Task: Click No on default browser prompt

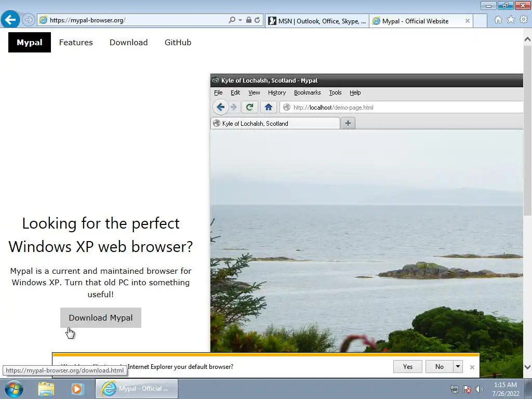Action: pyautogui.click(x=440, y=366)
